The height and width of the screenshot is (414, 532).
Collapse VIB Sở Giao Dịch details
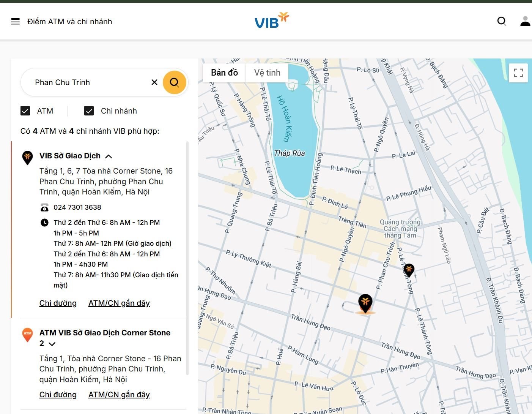[109, 156]
